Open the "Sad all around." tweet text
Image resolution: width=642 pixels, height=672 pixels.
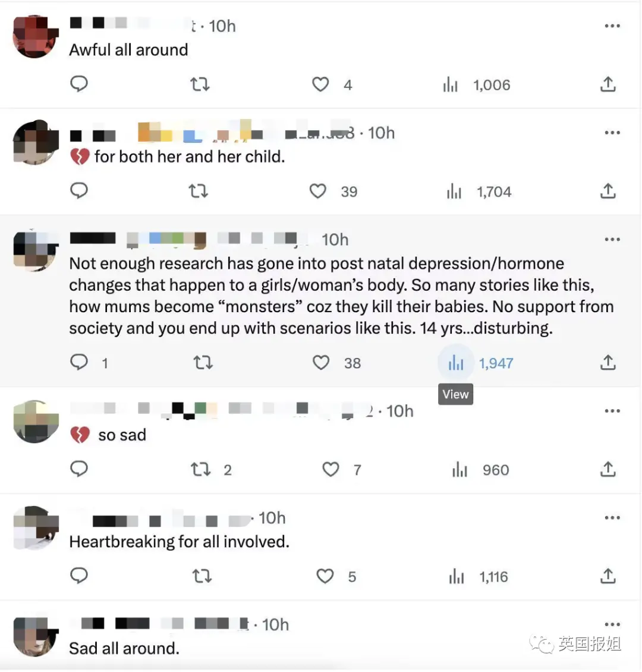click(124, 648)
